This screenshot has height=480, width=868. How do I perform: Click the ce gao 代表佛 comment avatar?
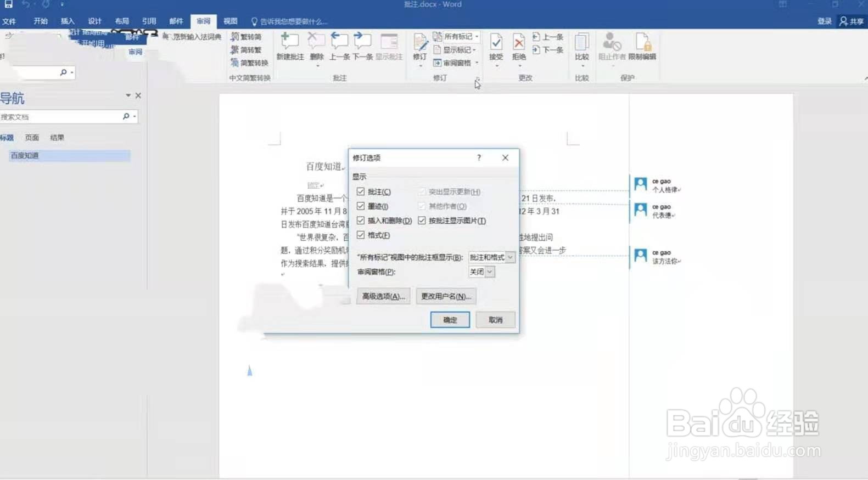(640, 210)
